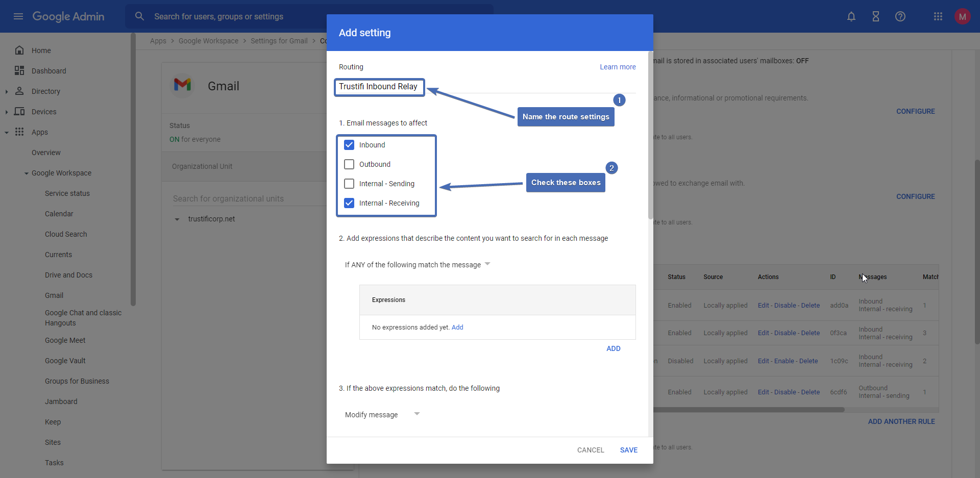Click the ADD button under expressions
Image resolution: width=980 pixels, height=478 pixels.
(614, 348)
